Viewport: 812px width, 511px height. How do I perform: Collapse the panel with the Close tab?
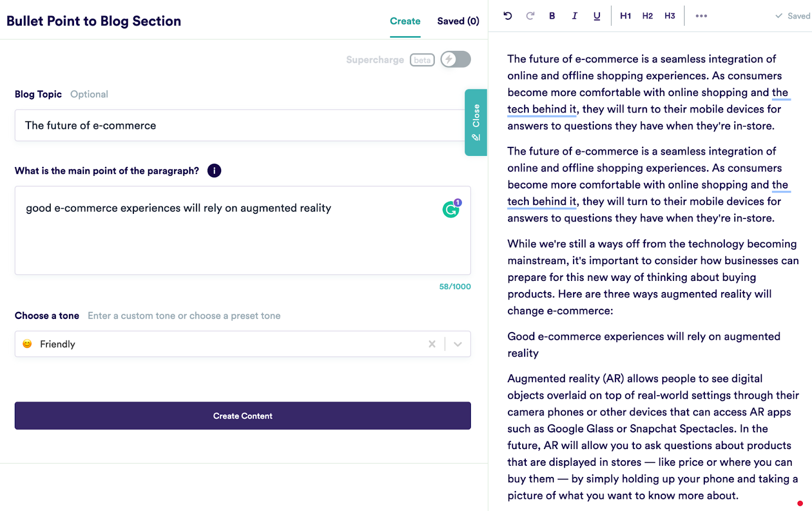pyautogui.click(x=476, y=122)
